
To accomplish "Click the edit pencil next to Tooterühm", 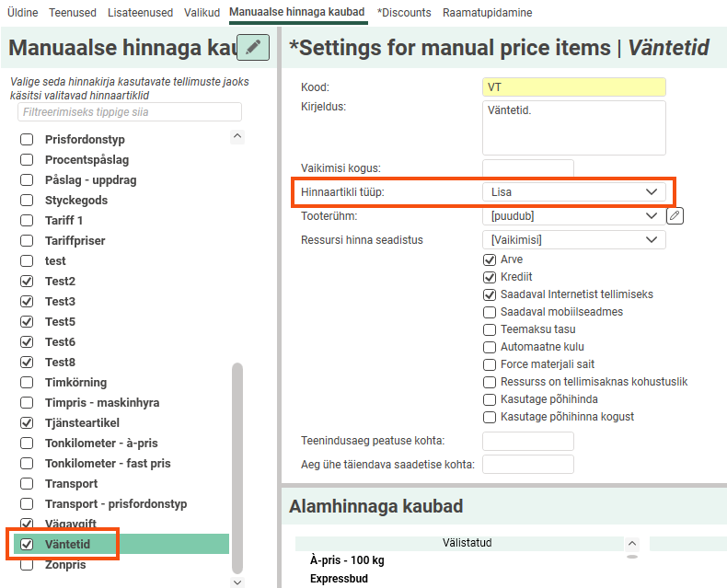I will [x=675, y=216].
